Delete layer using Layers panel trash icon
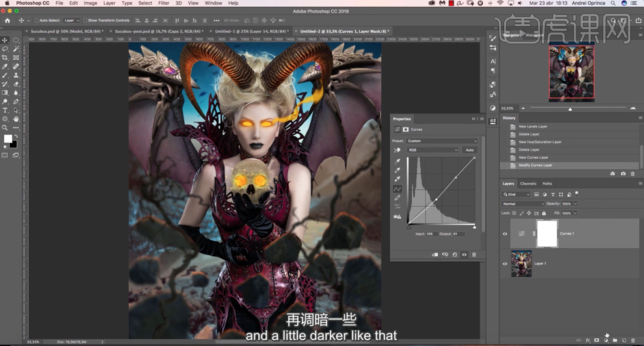Image resolution: width=644 pixels, height=346 pixels. coord(633,340)
